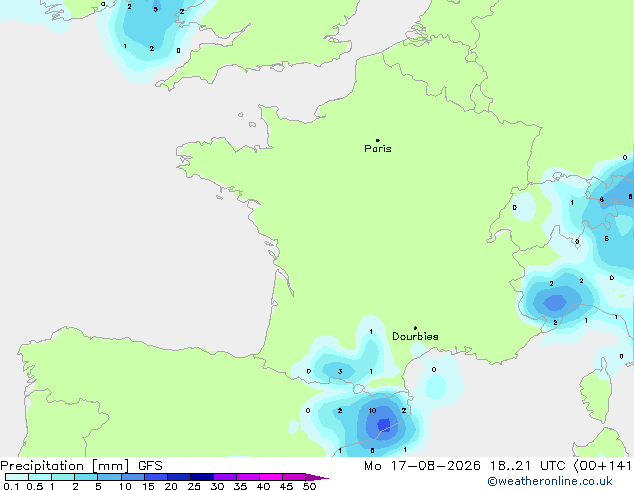634x490 pixels.
Task: Select the Dourbies location dot marker
Action: click(415, 328)
